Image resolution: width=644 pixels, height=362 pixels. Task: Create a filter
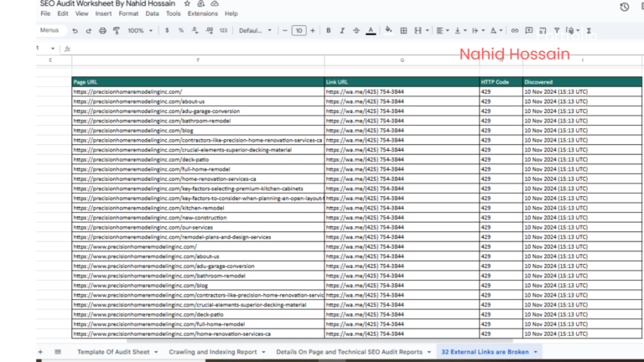click(557, 31)
